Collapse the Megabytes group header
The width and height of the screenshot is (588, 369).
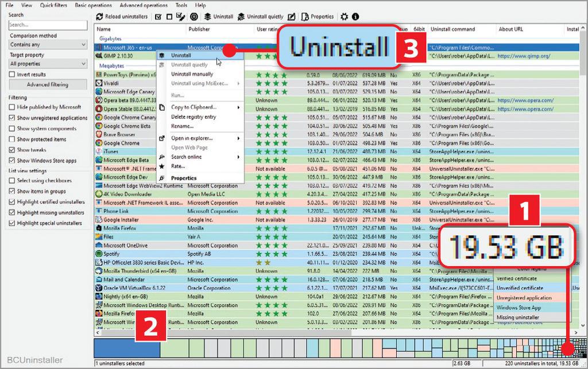point(112,66)
